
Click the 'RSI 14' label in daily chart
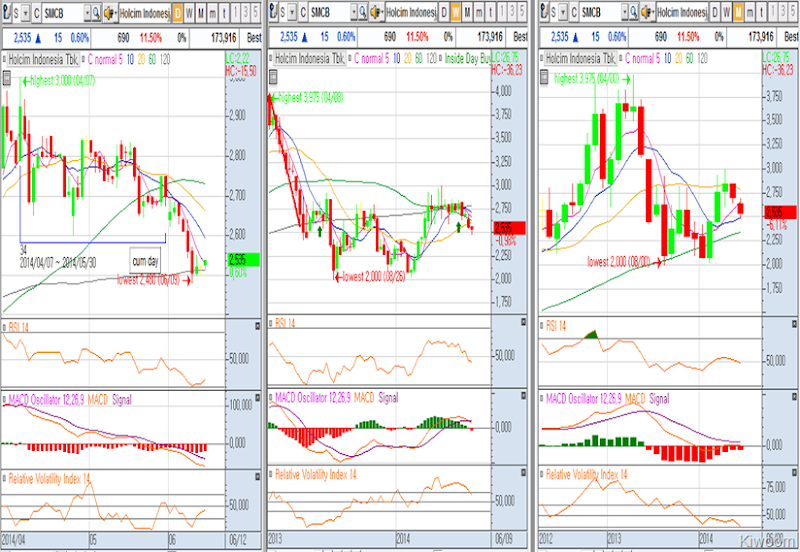coord(19,327)
